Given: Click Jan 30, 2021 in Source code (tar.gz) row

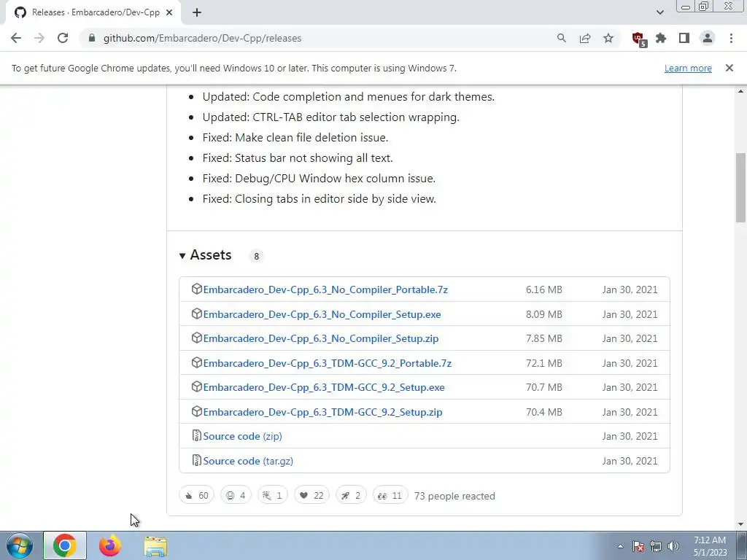Looking at the screenshot, I should [x=630, y=461].
